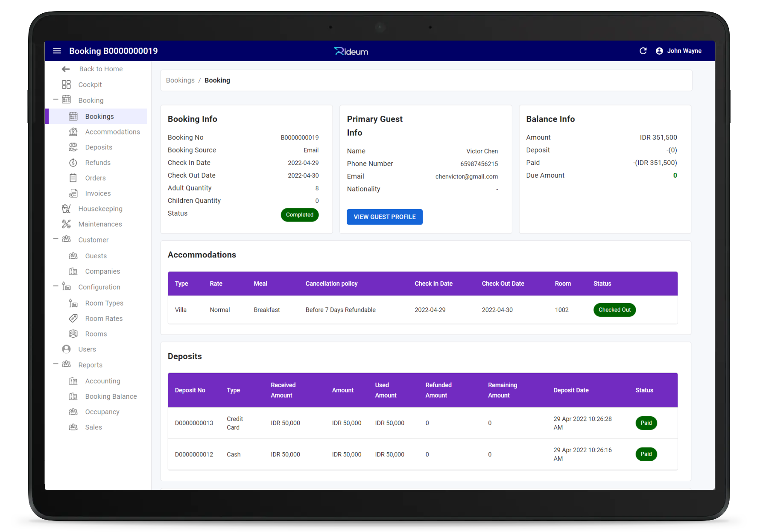Collapse the Booking section in sidebar
Screen dimensions: 760x532
(x=56, y=100)
